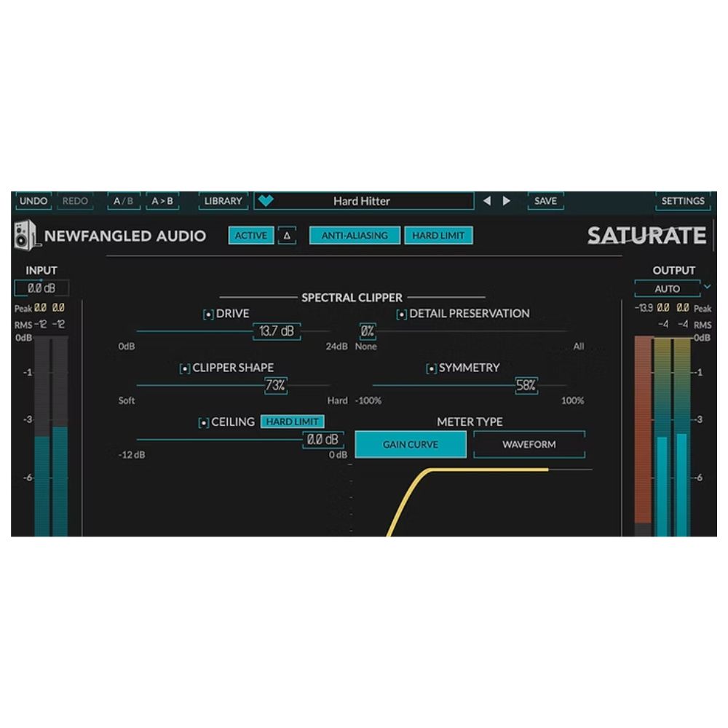Viewport: 728px width, 728px height.
Task: Go to the next preset with right arrow
Action: (x=507, y=201)
